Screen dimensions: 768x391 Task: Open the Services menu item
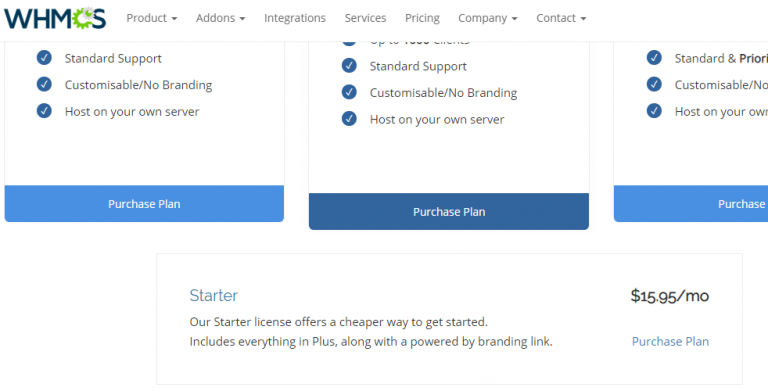(365, 18)
